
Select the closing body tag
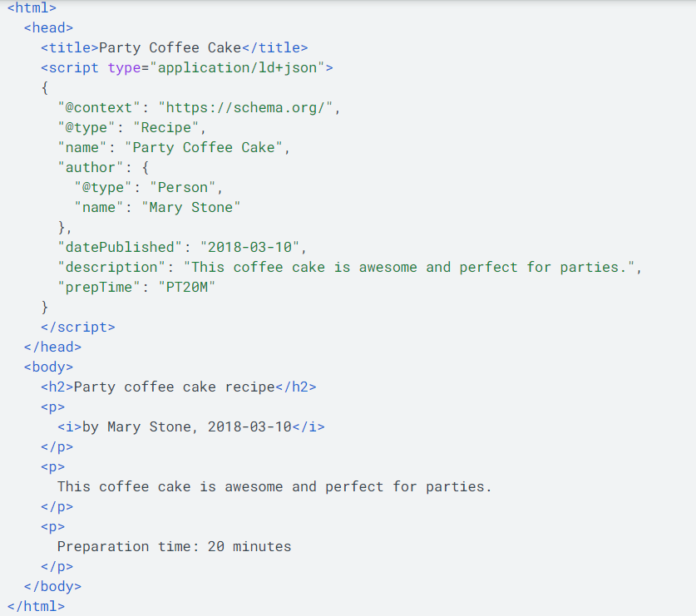52,586
